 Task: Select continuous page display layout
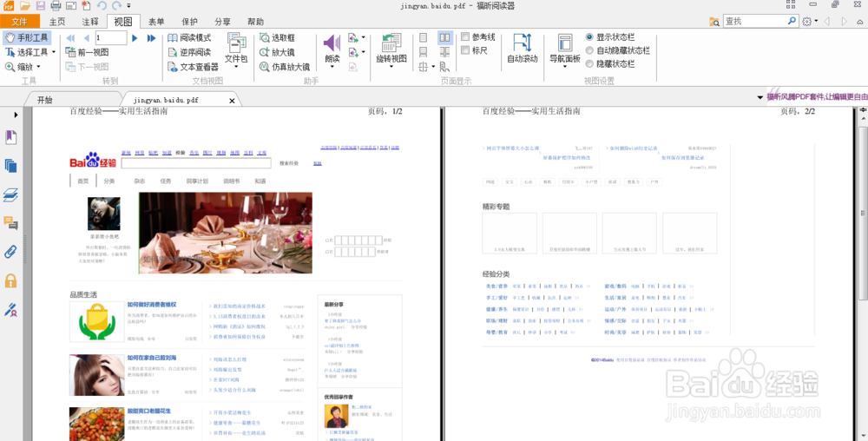424,52
